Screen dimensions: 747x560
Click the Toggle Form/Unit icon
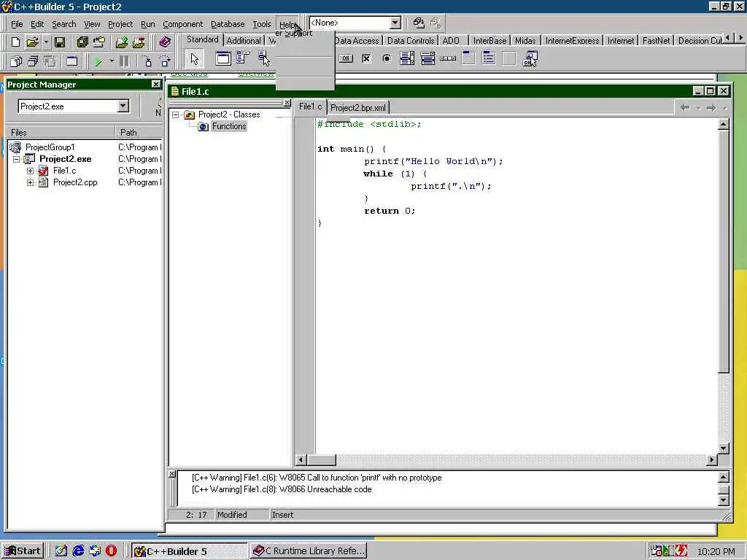click(x=50, y=61)
